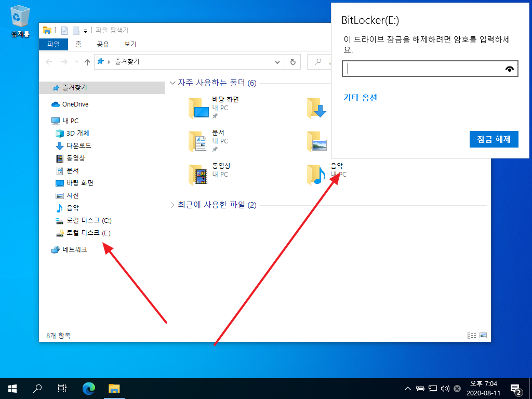Open taskbar search
This screenshot has height=399, width=532.
coord(37,389)
